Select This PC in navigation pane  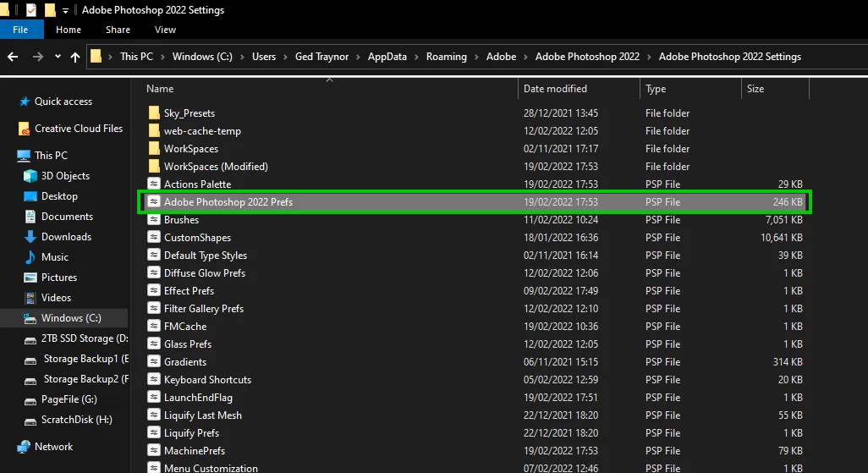[42, 156]
